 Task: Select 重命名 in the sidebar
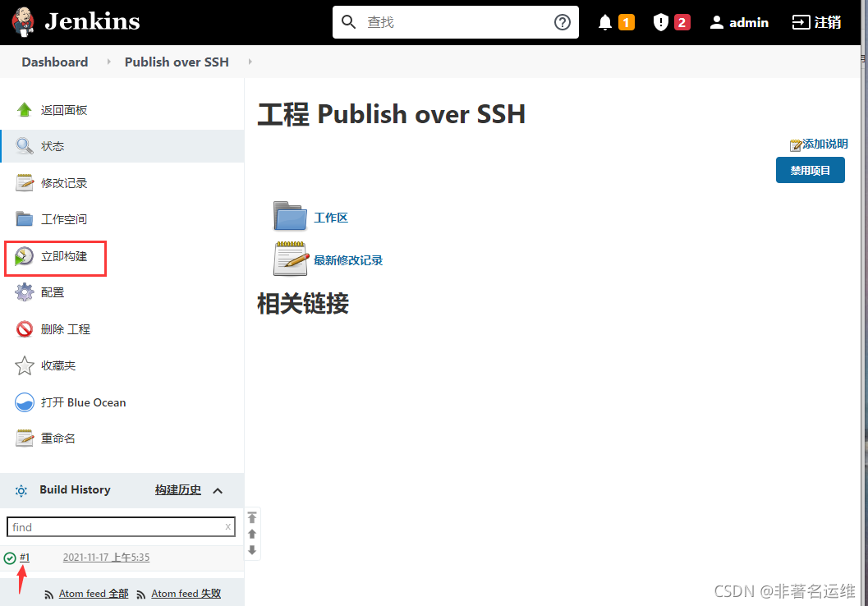pyautogui.click(x=58, y=438)
